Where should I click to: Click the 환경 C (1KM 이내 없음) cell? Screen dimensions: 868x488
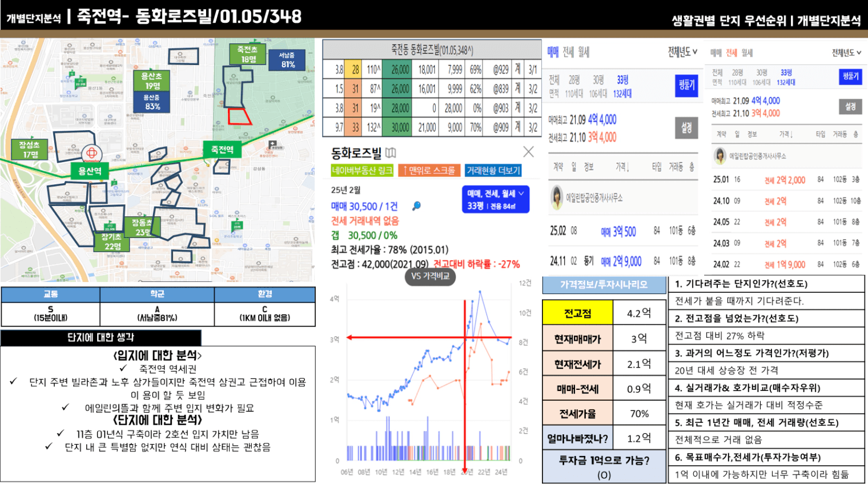(x=265, y=314)
